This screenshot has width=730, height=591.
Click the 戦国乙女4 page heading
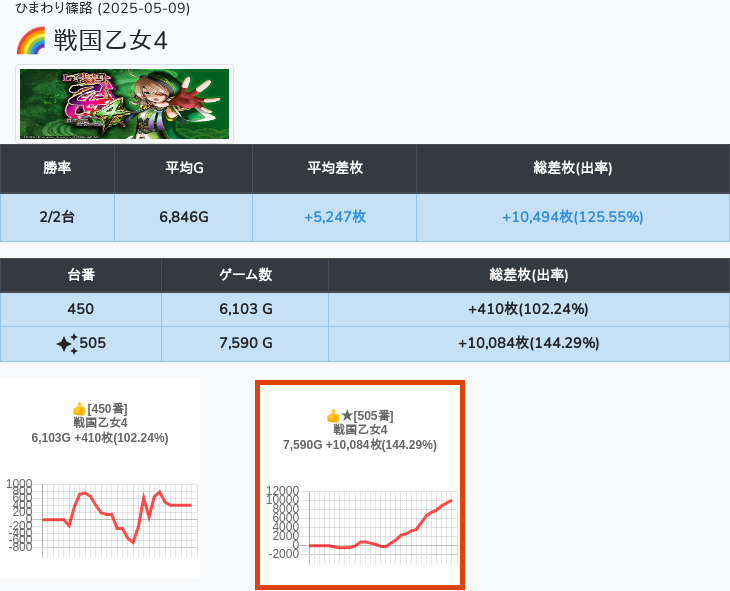(111, 42)
